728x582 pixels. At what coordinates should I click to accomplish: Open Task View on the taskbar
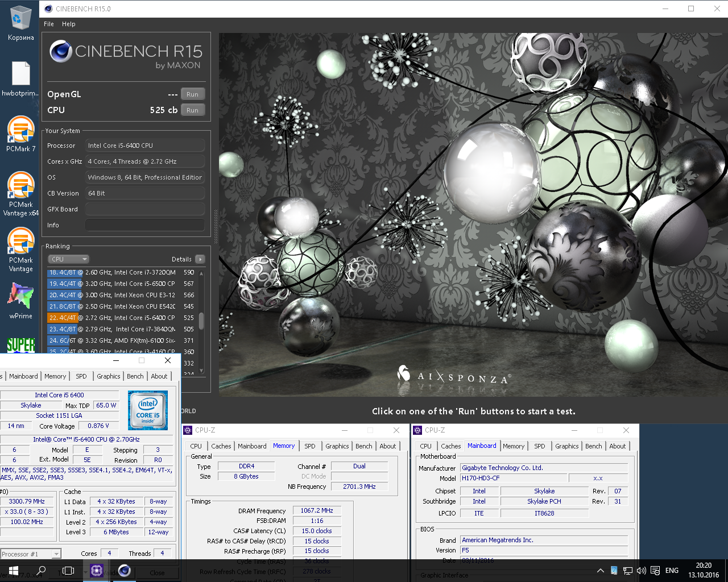[x=68, y=571]
